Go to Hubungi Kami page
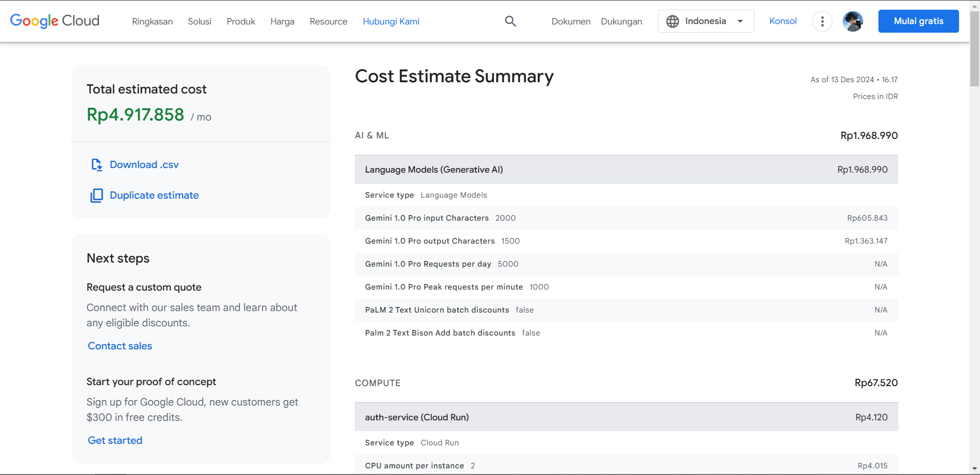Viewport: 980px width, 475px height. pyautogui.click(x=391, y=21)
